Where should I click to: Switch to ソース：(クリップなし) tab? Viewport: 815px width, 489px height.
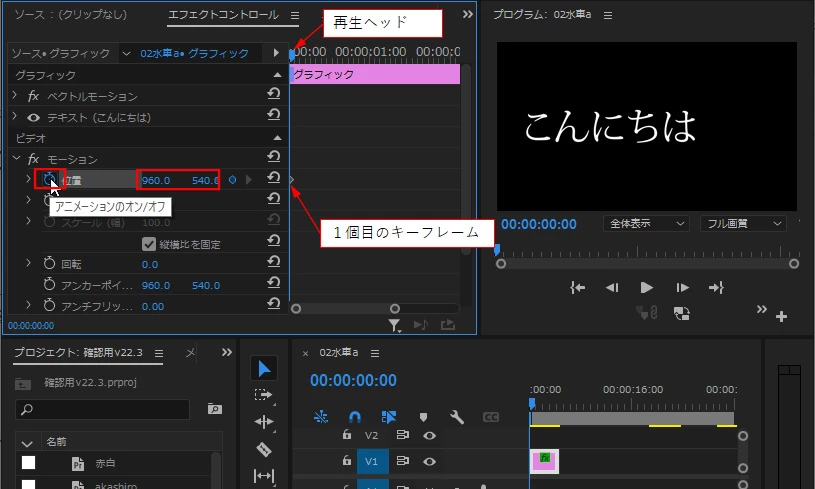[x=70, y=15]
